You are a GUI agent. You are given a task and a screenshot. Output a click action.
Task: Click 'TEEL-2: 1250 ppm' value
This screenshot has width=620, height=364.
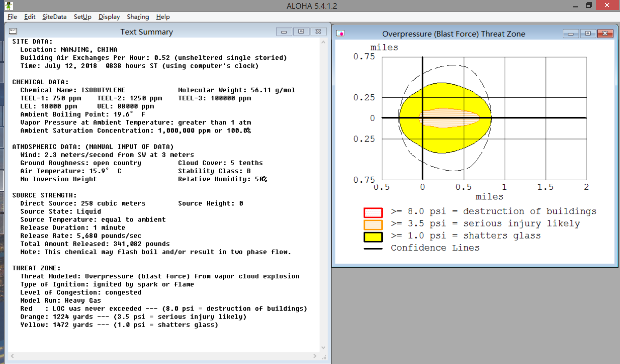pyautogui.click(x=129, y=98)
